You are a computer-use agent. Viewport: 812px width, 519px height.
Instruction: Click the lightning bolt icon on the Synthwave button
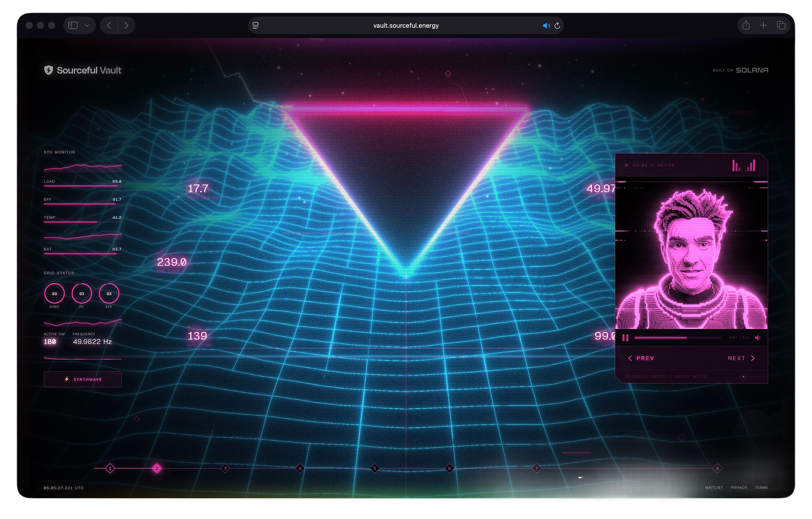(x=66, y=379)
